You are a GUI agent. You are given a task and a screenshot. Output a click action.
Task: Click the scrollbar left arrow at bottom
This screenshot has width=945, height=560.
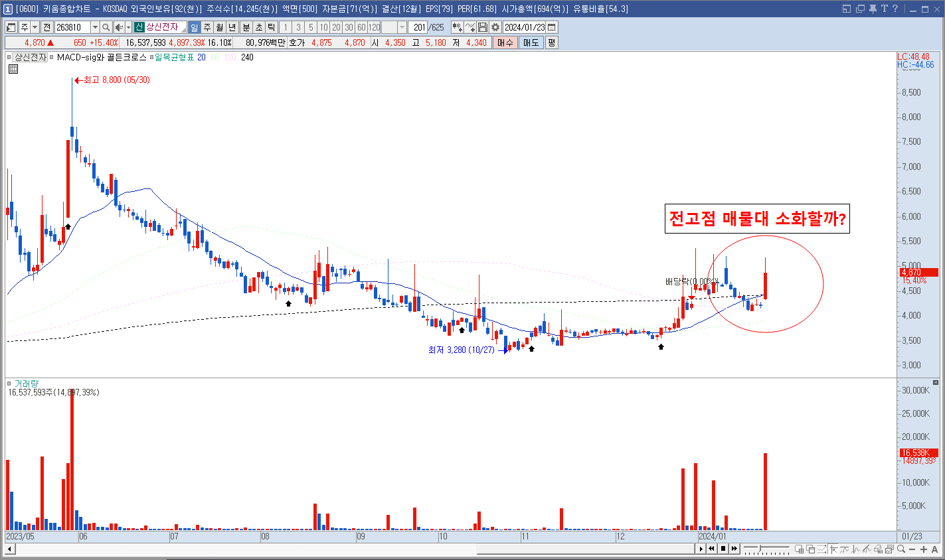pos(10,549)
